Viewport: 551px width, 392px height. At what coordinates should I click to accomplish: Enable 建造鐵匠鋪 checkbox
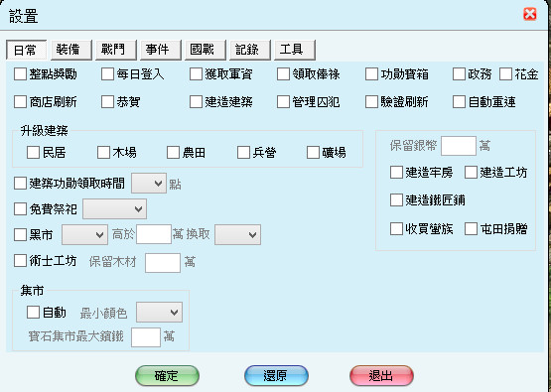(x=396, y=199)
